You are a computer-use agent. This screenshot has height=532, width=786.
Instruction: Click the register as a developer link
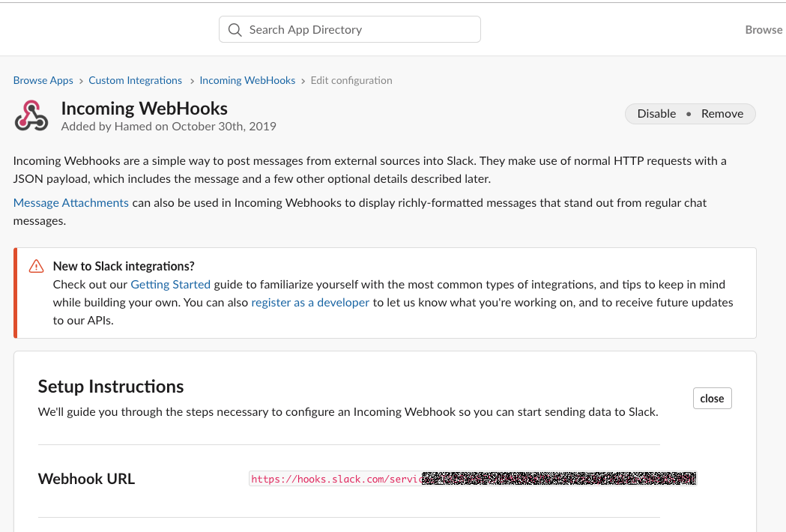point(309,302)
